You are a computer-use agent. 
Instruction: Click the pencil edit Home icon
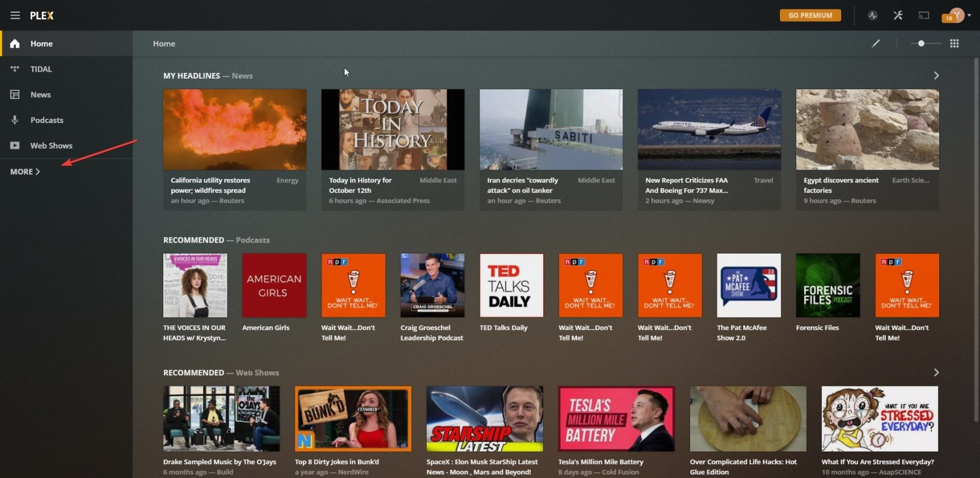[876, 44]
